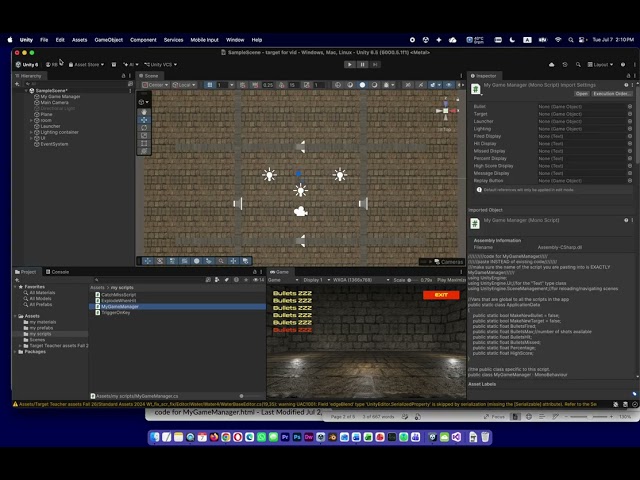Select the Hand view tool in Scene

tap(144, 112)
